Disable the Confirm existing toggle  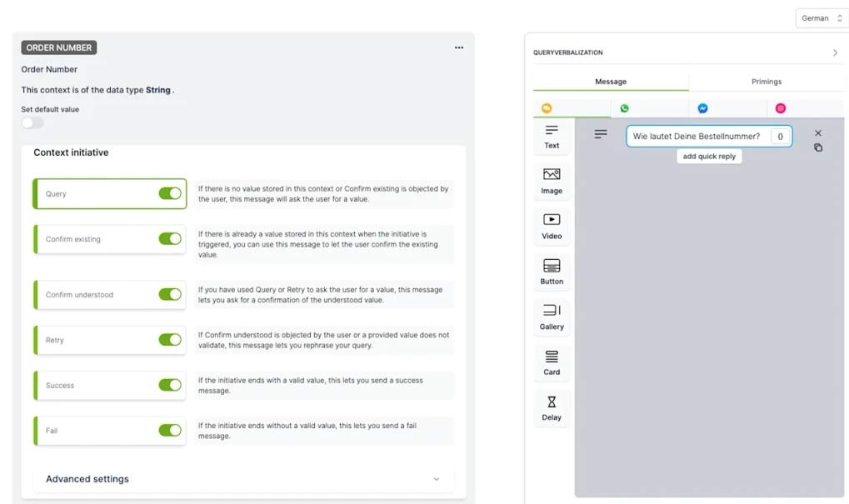(170, 239)
